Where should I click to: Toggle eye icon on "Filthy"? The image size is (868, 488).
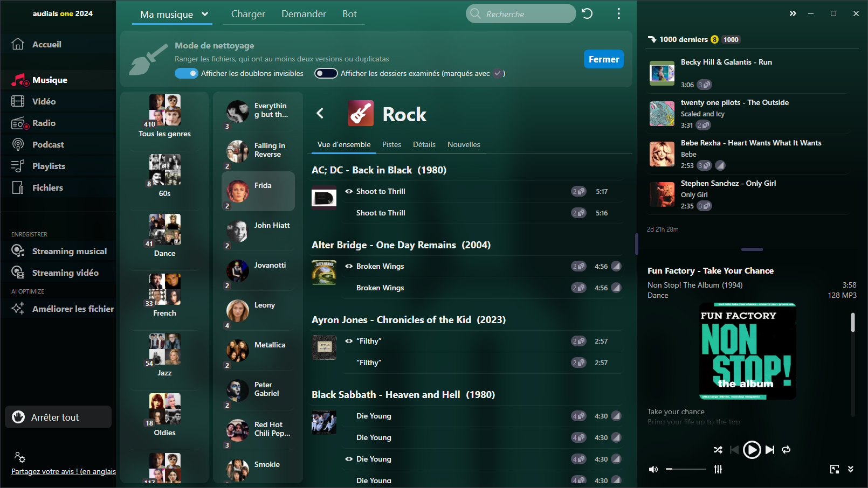coord(349,341)
